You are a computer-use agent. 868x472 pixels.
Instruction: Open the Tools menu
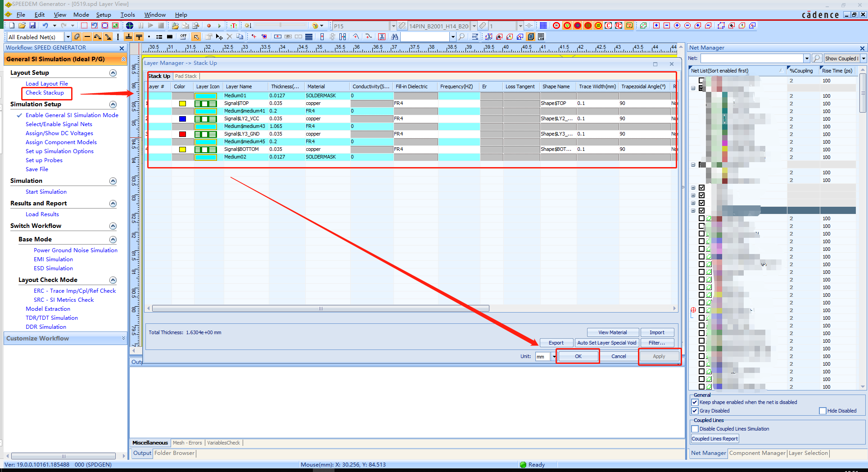[127, 15]
